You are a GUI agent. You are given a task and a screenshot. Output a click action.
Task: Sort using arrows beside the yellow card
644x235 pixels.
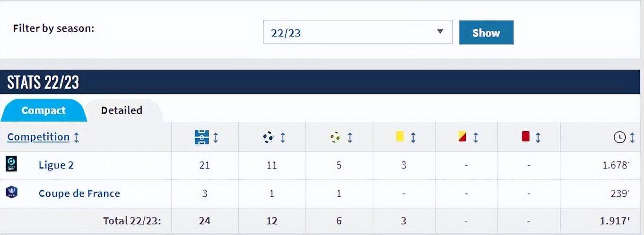point(413,137)
